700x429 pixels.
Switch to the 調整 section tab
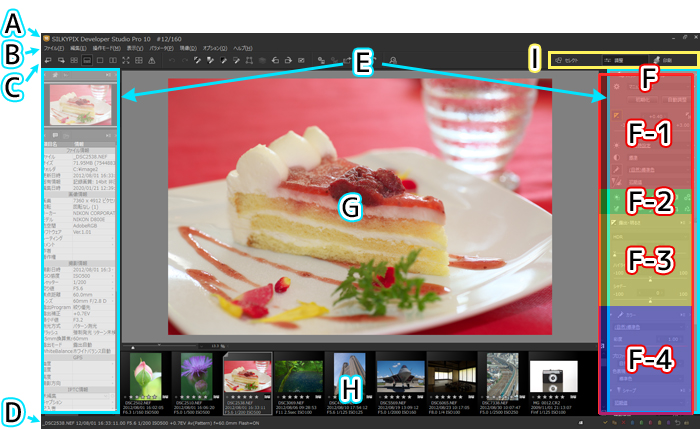(x=624, y=60)
